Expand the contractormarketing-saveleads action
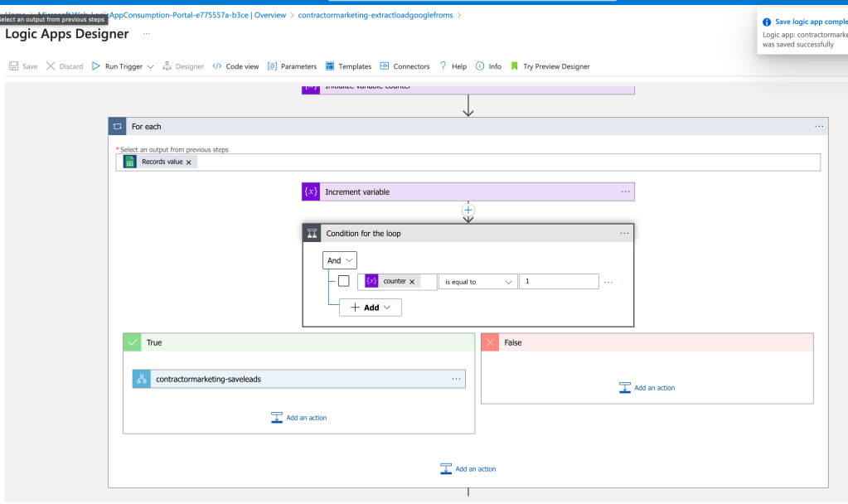The image size is (848, 504). click(299, 379)
